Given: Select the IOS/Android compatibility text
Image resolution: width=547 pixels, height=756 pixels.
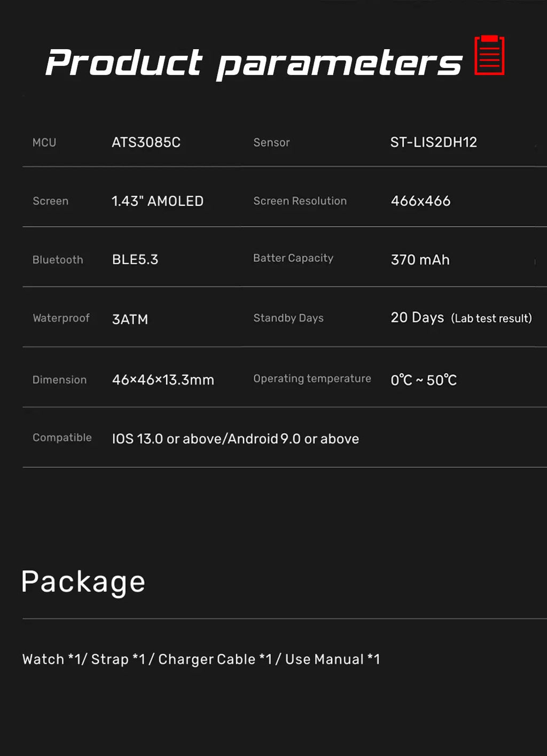Looking at the screenshot, I should point(235,439).
